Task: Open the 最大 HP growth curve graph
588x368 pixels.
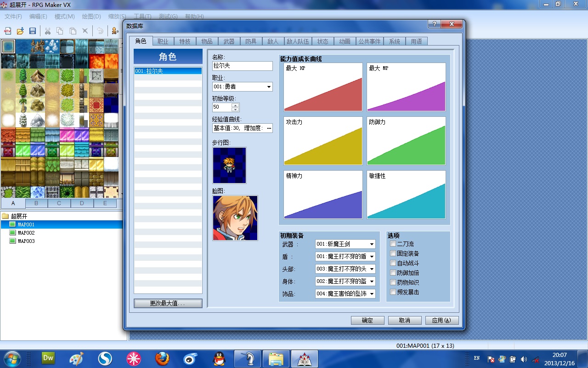Action: [323, 87]
